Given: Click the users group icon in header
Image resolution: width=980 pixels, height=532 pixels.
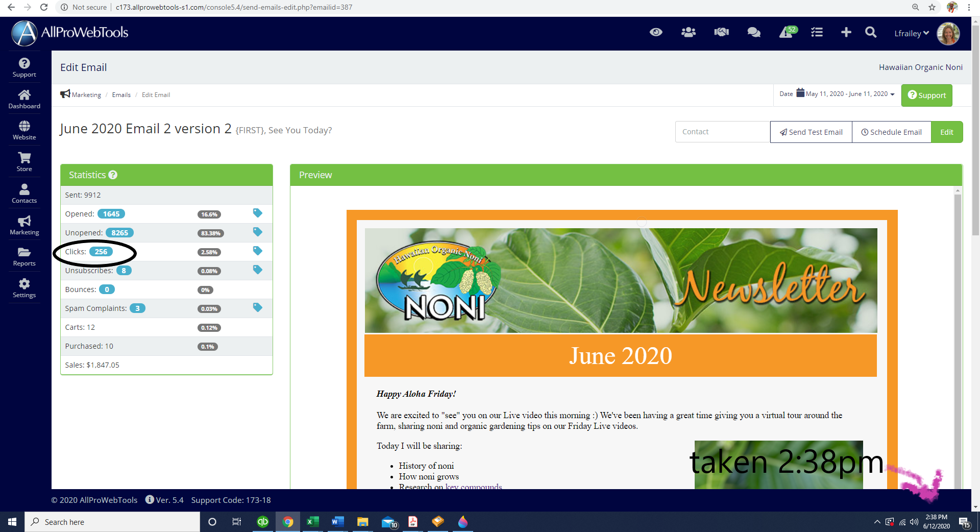Looking at the screenshot, I should tap(688, 32).
